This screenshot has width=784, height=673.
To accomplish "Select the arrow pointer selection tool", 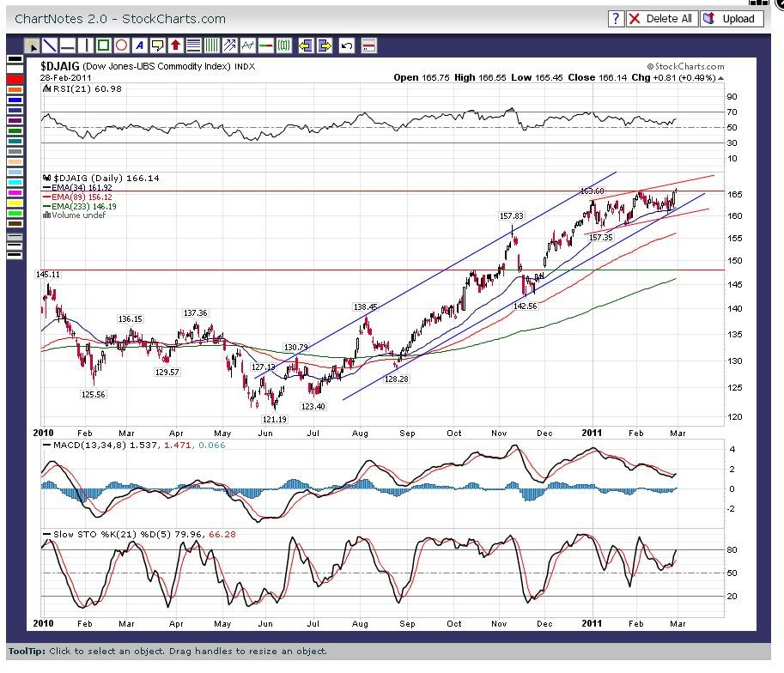I will click(x=32, y=46).
